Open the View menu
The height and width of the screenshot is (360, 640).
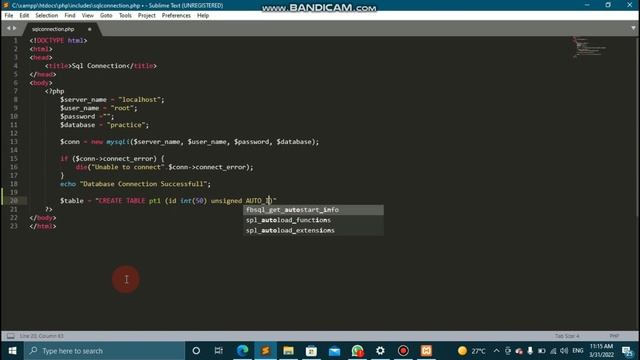88,16
